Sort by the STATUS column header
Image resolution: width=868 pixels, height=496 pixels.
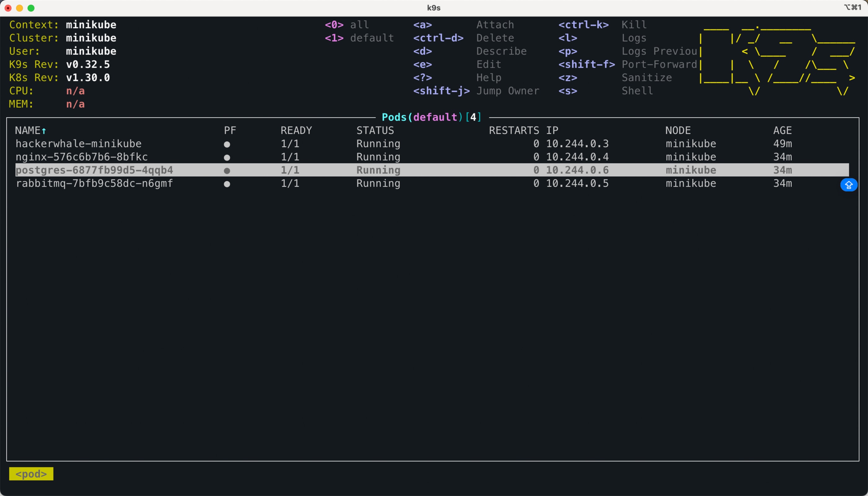pyautogui.click(x=375, y=131)
